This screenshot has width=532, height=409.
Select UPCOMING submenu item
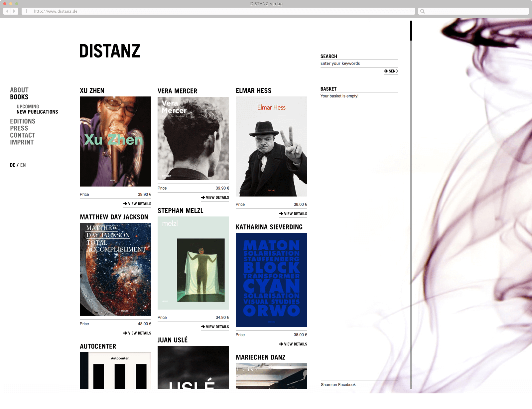(28, 106)
